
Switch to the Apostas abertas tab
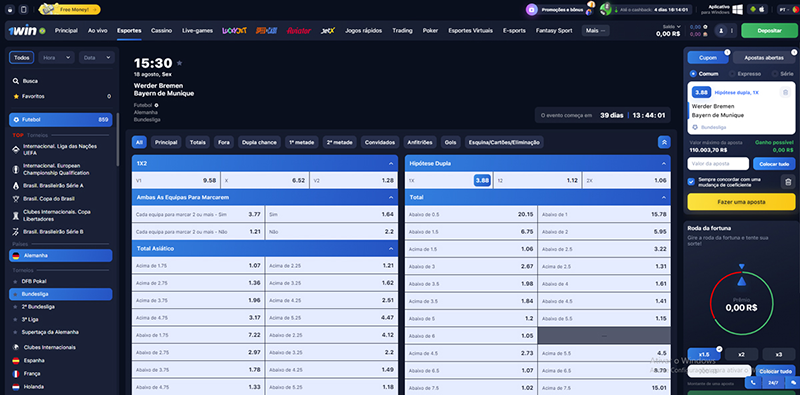coord(764,58)
